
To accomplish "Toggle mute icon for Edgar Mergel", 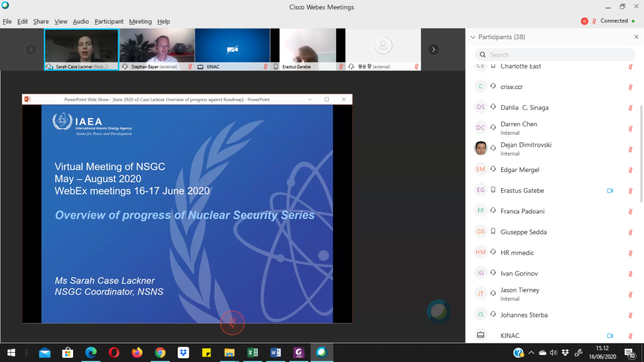I will pyautogui.click(x=630, y=170).
